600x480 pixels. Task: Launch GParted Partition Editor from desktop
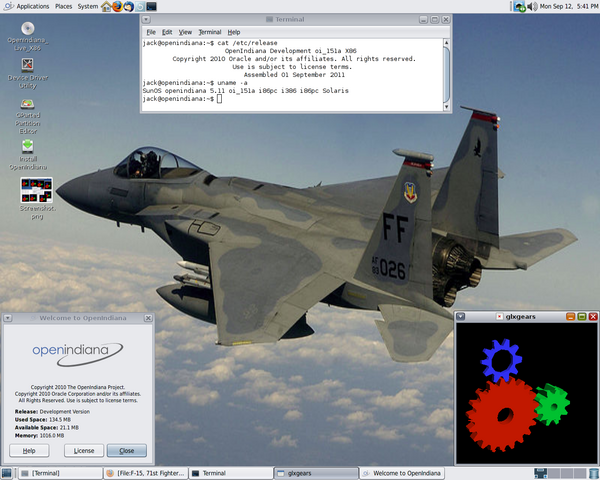[x=28, y=104]
